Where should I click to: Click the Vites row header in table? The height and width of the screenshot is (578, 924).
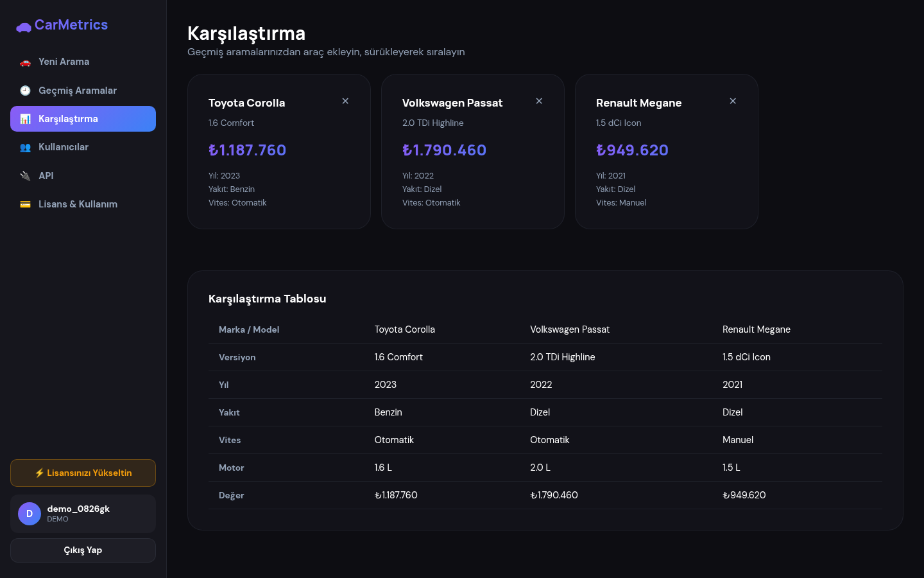(x=230, y=440)
